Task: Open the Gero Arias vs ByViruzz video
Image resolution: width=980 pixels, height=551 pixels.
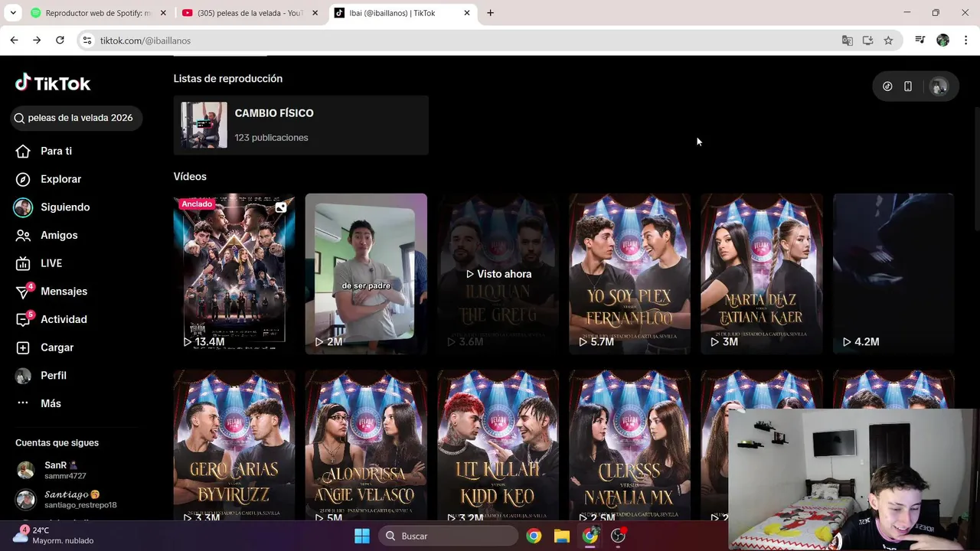Action: (x=234, y=445)
